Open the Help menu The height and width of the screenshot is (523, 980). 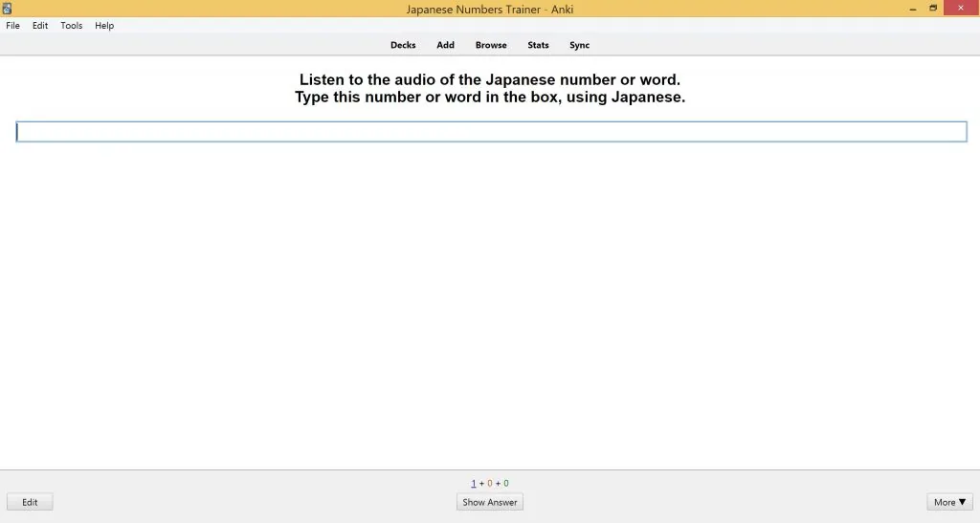tap(104, 26)
